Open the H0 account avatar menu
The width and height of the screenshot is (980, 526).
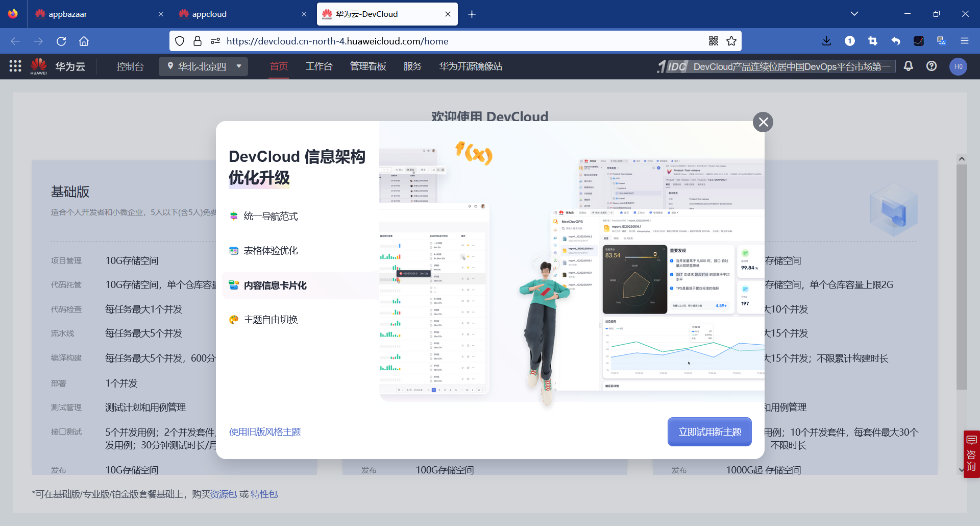[958, 66]
